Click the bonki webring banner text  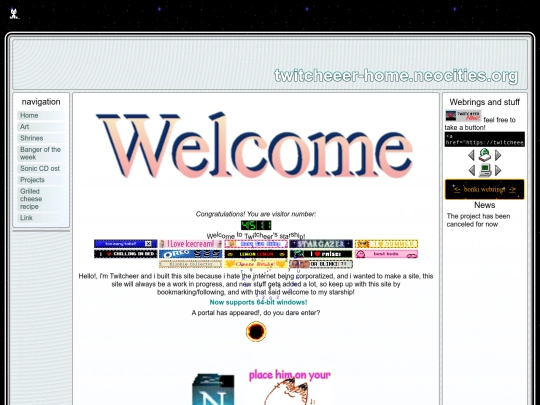[484, 189]
